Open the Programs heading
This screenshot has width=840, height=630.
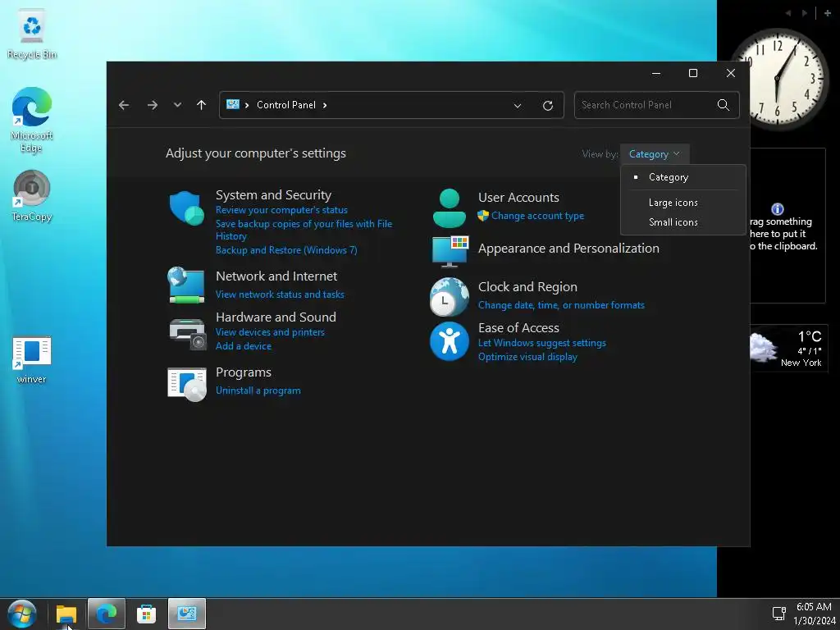(x=243, y=372)
